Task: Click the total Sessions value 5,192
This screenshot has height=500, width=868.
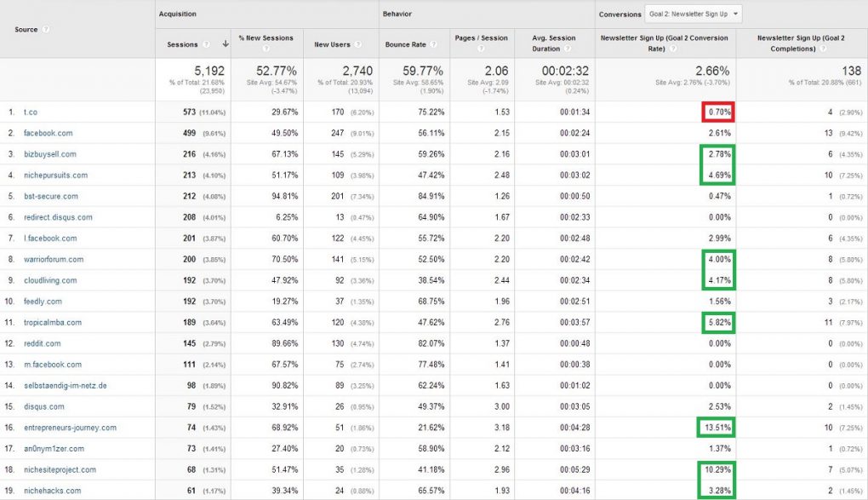Action: coord(209,71)
